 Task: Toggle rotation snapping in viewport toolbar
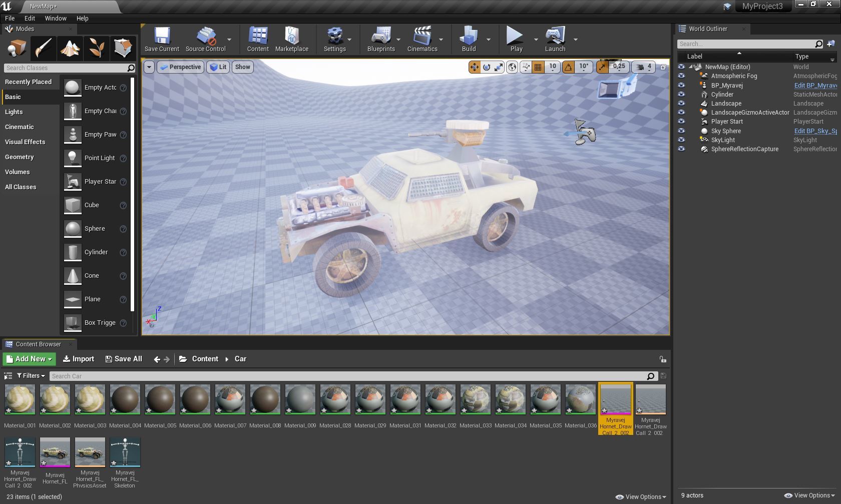click(x=568, y=67)
